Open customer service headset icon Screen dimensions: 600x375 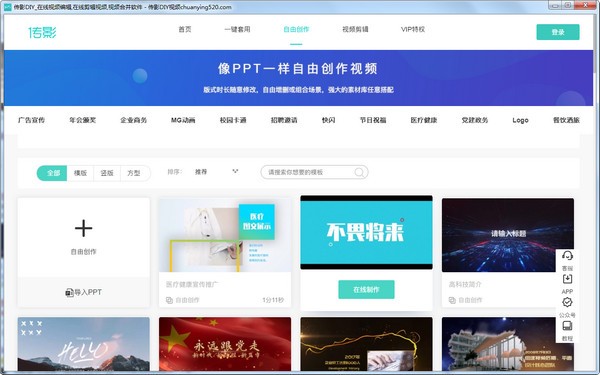coord(567,256)
